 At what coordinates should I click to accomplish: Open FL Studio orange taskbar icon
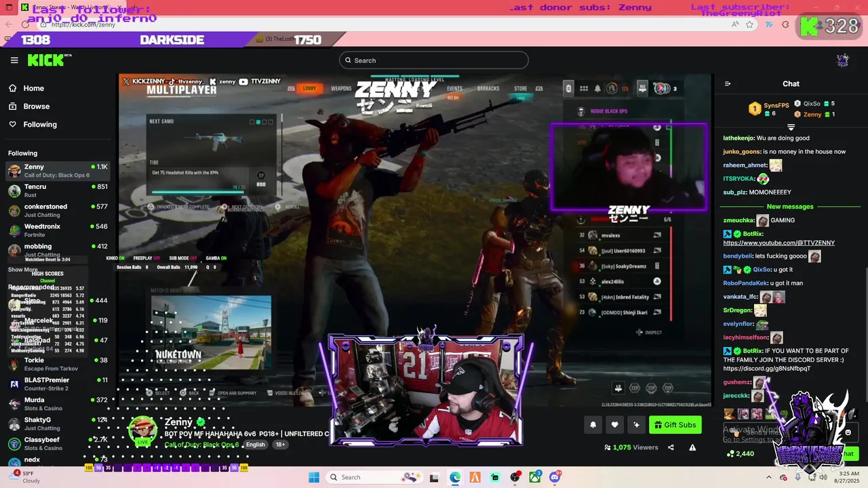[x=475, y=477]
